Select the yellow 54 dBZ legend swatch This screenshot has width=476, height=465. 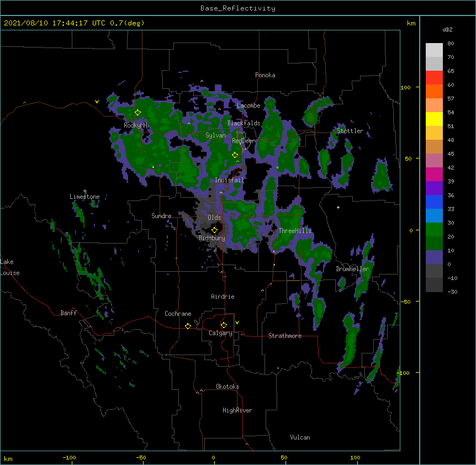[x=434, y=119]
